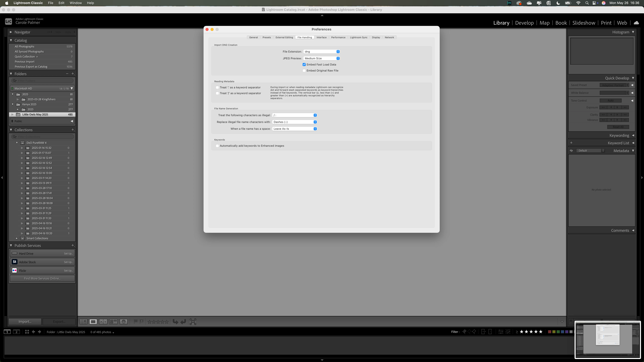Click Find More Services Online button
Image resolution: width=644 pixels, height=362 pixels.
point(42,278)
